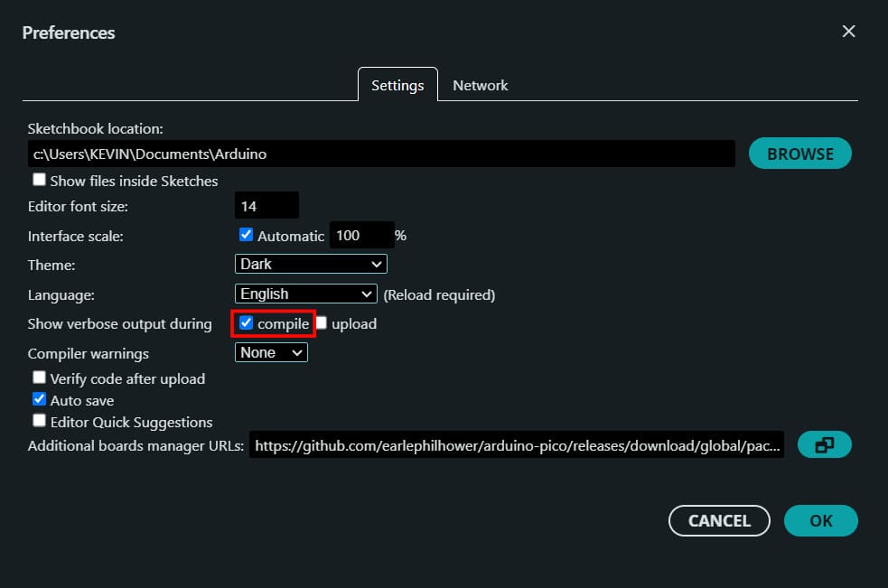Enable verbose output during compile
Image resolution: width=888 pixels, height=588 pixels.
point(246,322)
